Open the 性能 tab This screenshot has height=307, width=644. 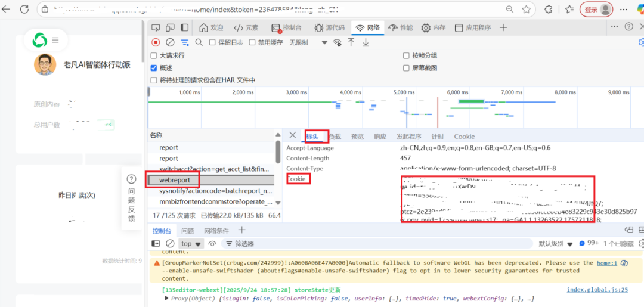[401, 28]
